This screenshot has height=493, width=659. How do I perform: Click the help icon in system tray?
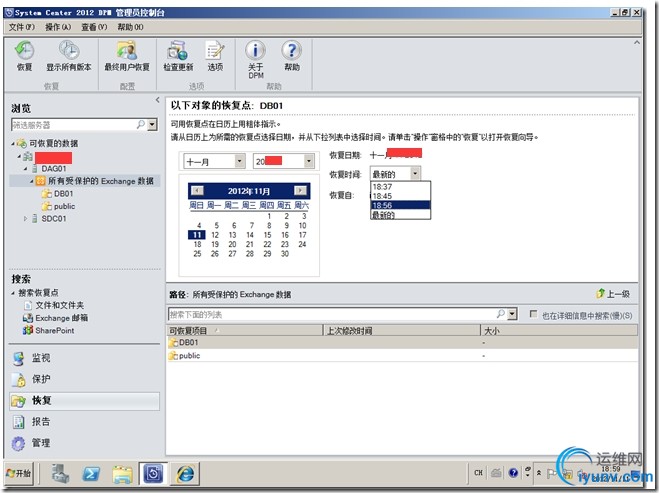point(513,473)
